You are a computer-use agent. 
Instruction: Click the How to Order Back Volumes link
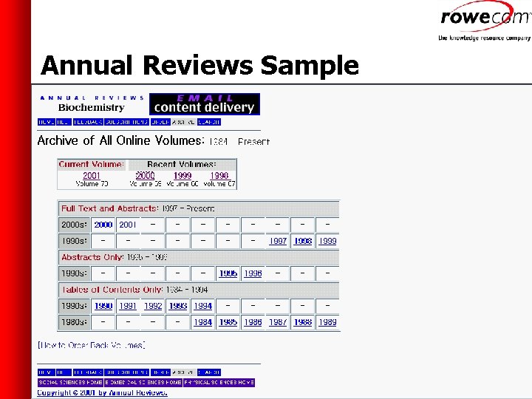point(92,345)
